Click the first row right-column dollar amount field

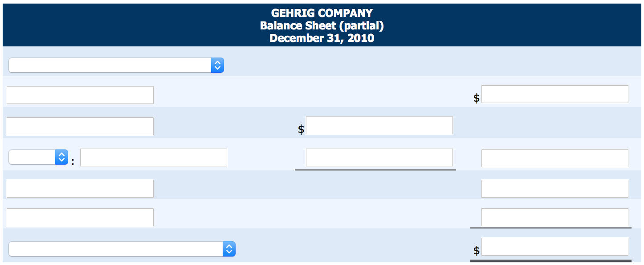pyautogui.click(x=555, y=94)
